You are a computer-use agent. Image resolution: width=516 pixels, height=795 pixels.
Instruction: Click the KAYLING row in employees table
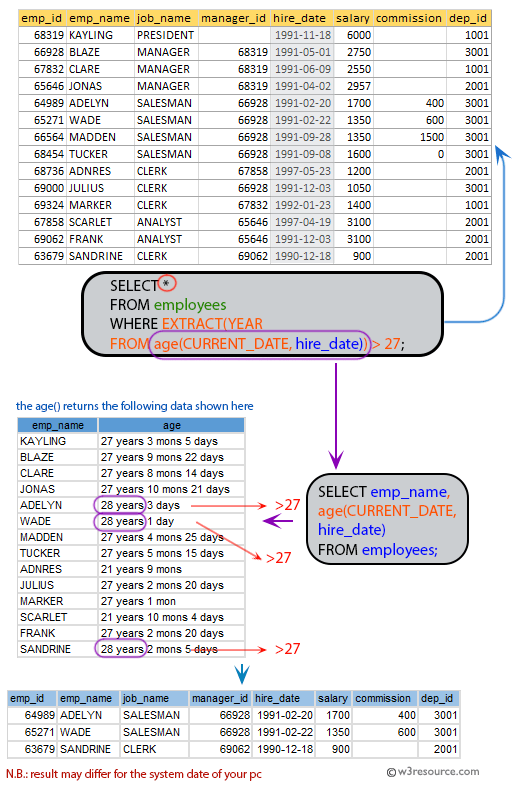pos(255,35)
